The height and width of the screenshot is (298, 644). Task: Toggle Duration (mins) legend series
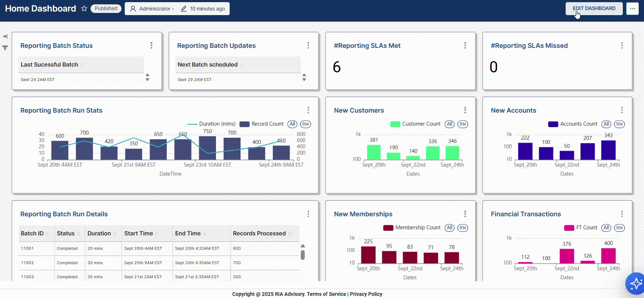[x=211, y=124]
